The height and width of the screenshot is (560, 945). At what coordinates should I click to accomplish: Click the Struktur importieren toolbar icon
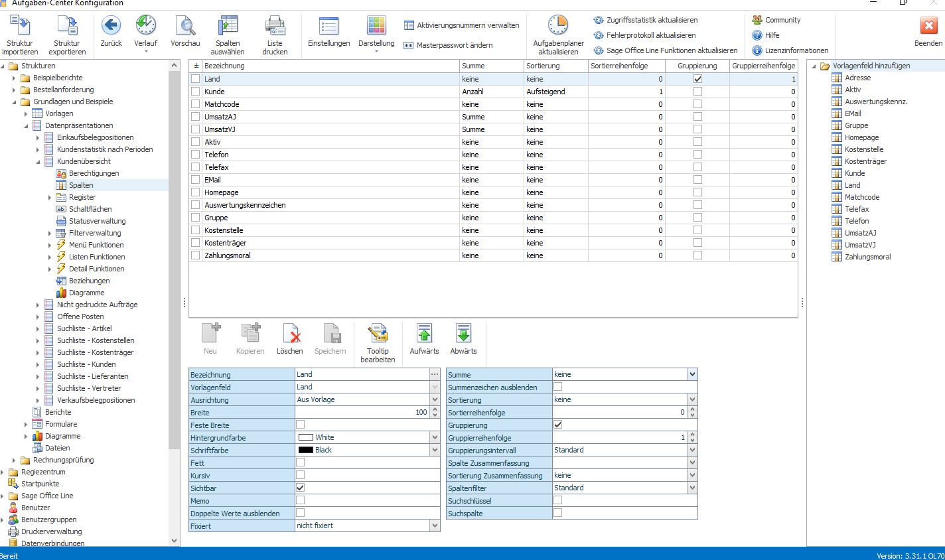pos(20,26)
